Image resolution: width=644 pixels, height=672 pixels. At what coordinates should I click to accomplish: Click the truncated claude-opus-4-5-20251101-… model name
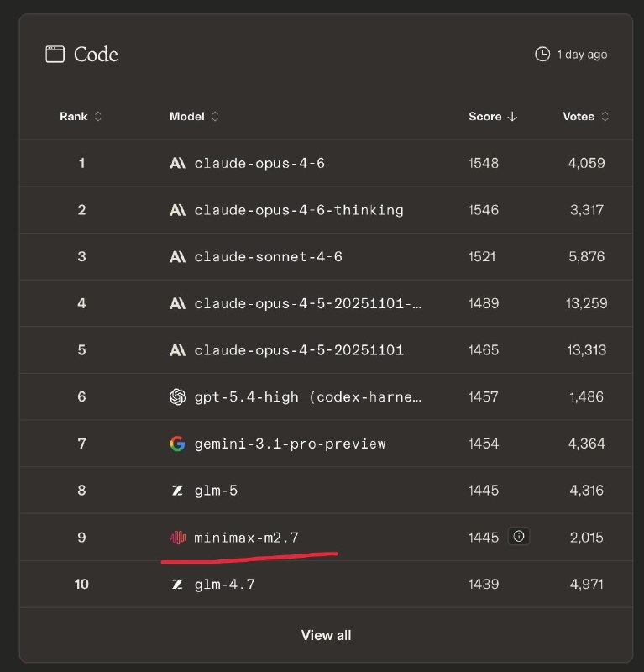click(307, 303)
